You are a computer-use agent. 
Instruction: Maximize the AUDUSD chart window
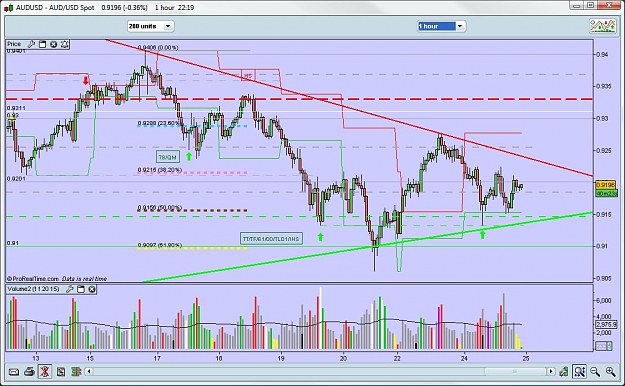click(590, 6)
